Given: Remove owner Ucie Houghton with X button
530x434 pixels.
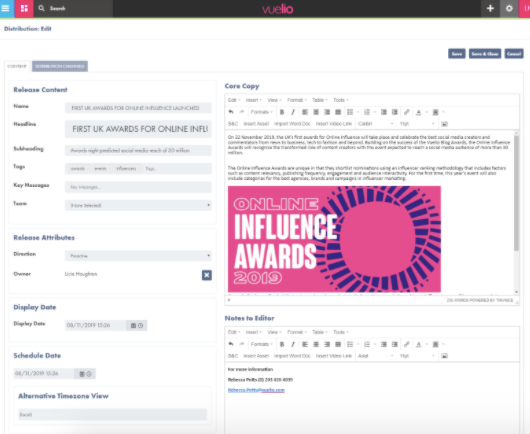Looking at the screenshot, I should [207, 275].
